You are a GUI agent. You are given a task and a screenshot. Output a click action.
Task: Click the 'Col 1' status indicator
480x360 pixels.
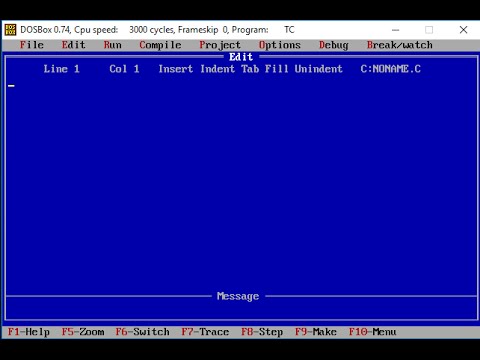point(124,69)
